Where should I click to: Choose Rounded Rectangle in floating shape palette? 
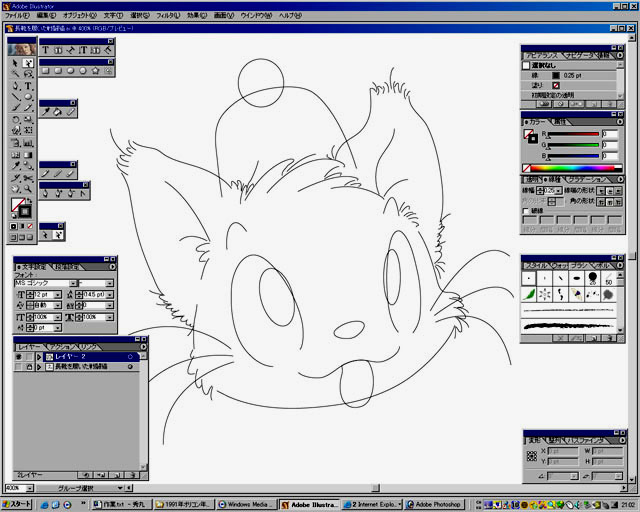coord(58,71)
